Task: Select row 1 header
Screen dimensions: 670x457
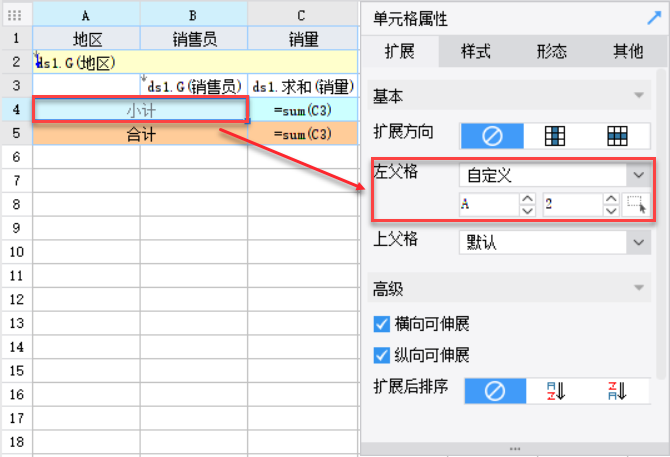Action: pyautogui.click(x=16, y=38)
